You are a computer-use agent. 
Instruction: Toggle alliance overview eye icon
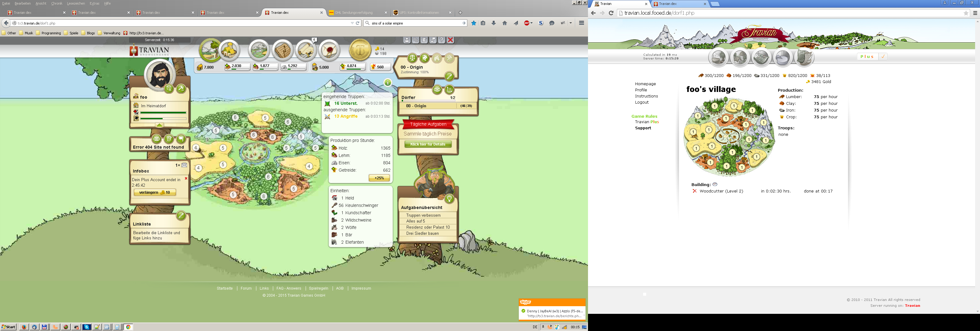[x=156, y=139]
